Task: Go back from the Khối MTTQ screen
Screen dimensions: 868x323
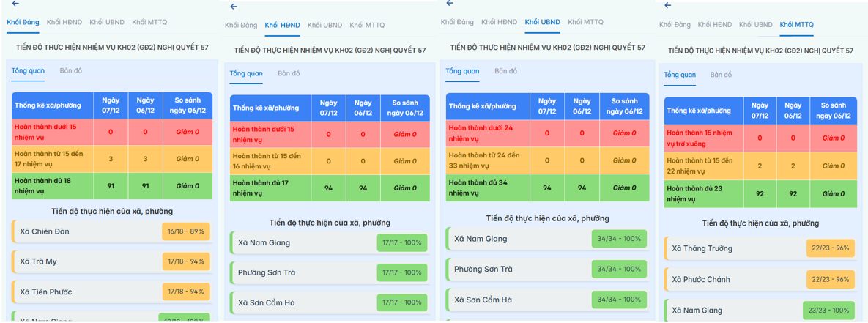Action: pyautogui.click(x=667, y=6)
